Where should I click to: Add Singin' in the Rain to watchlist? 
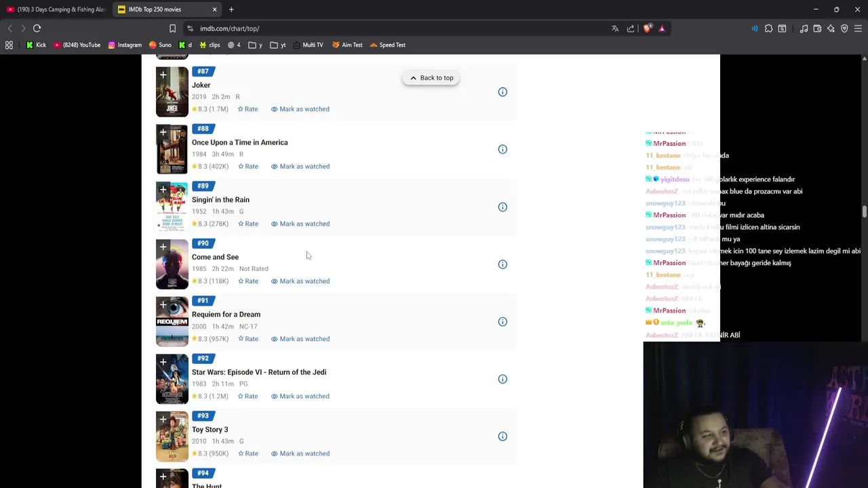click(x=163, y=190)
